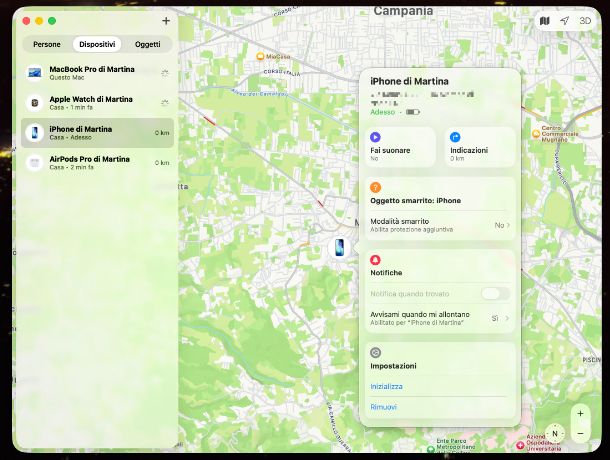Screen dimensions: 610x460
Task: Click the iPhone pin on the map
Action: pos(340,247)
